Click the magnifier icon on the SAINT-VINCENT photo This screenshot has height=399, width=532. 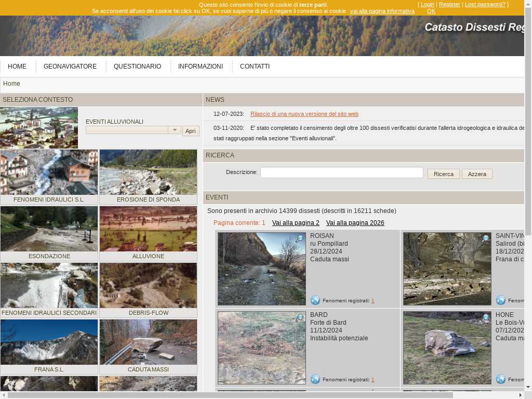click(485, 239)
